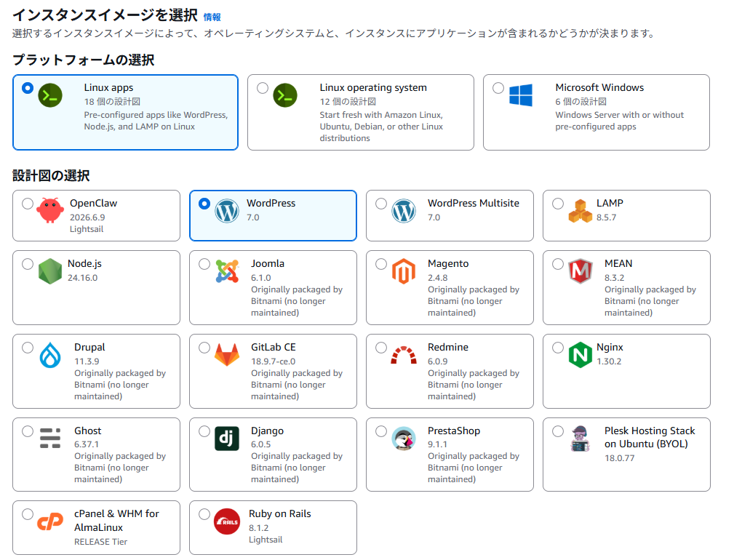
Task: Select the Node.js blueprint radio button
Action: (28, 264)
